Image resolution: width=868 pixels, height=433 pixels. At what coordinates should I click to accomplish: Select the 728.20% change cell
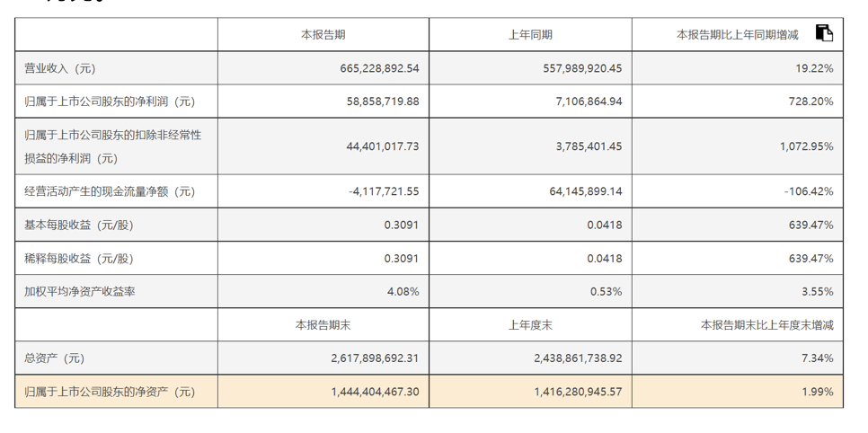tap(812, 102)
